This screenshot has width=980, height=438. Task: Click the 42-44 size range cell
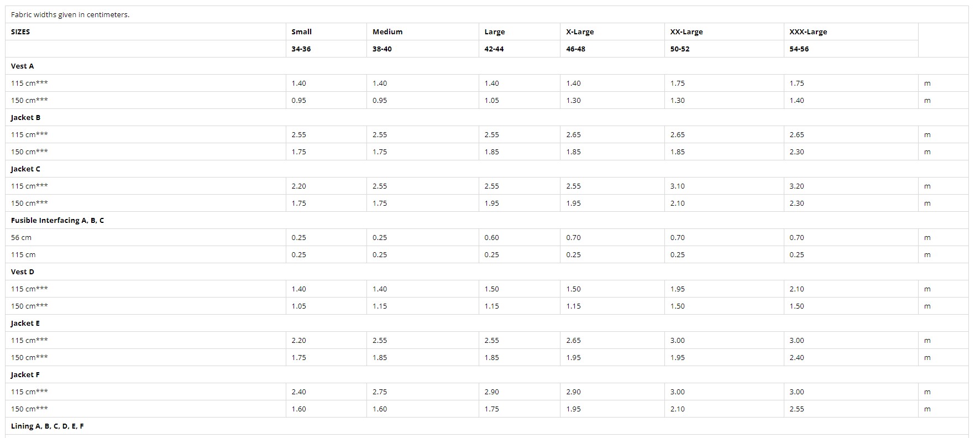[494, 49]
